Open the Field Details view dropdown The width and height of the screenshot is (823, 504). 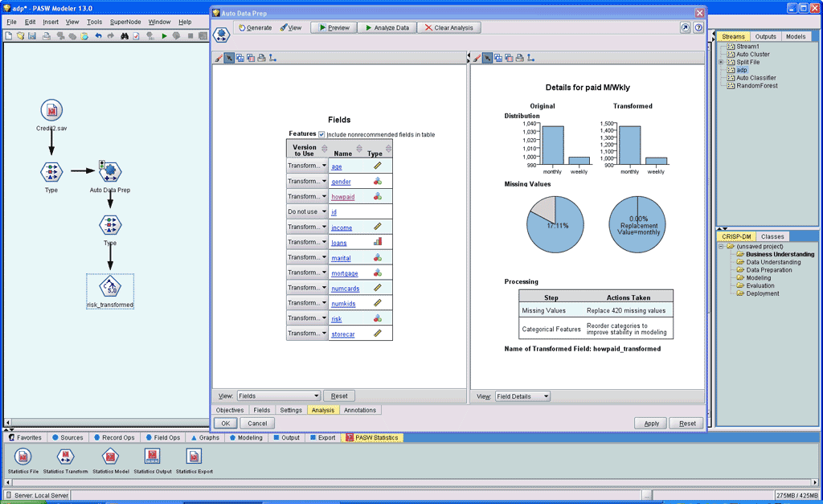(x=522, y=396)
